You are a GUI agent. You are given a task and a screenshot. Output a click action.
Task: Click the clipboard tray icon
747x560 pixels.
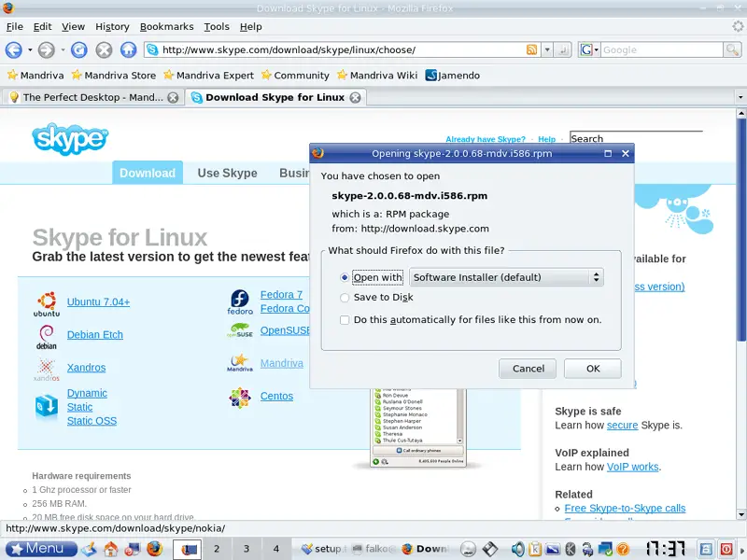(x=535, y=549)
